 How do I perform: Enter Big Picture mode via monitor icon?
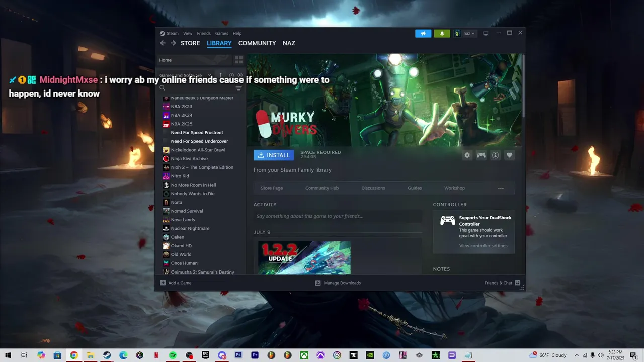pyautogui.click(x=486, y=34)
